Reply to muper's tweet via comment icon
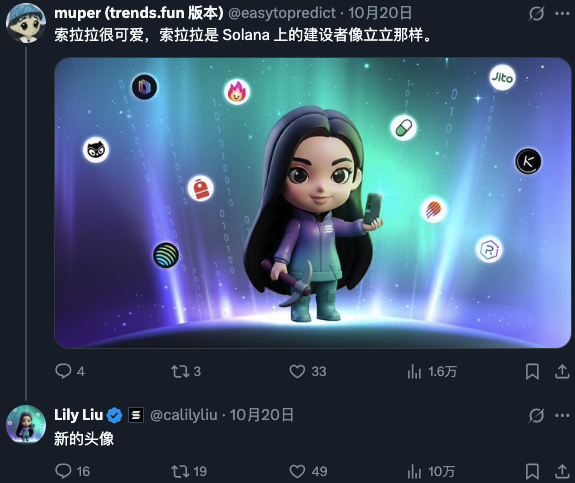This screenshot has width=575, height=483. pyautogui.click(x=63, y=371)
